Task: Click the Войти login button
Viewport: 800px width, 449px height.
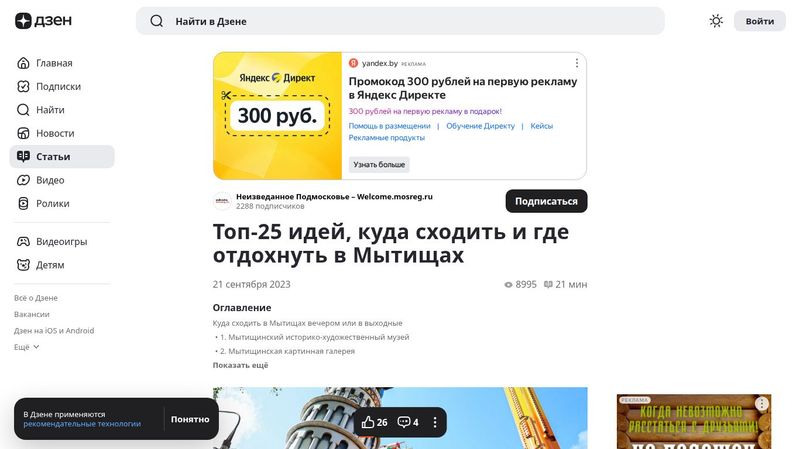Action: pos(760,21)
